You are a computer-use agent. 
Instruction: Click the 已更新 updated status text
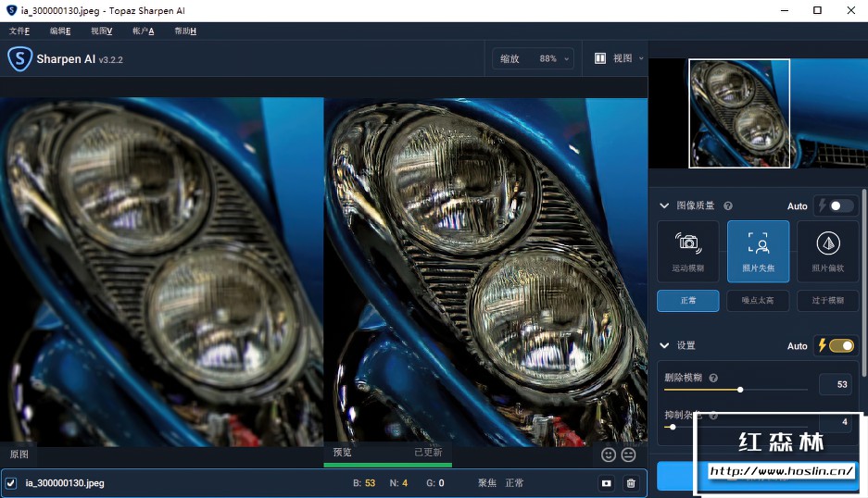click(x=428, y=453)
